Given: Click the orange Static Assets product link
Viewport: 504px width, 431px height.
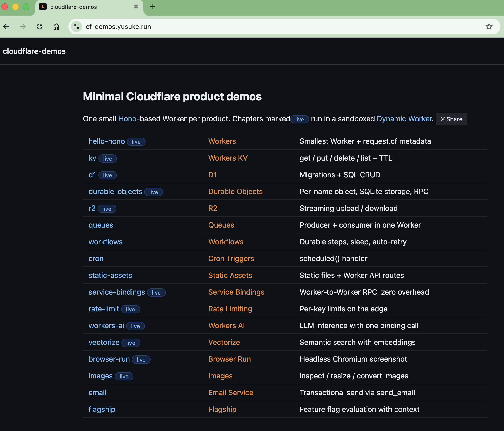Looking at the screenshot, I should pos(230,275).
